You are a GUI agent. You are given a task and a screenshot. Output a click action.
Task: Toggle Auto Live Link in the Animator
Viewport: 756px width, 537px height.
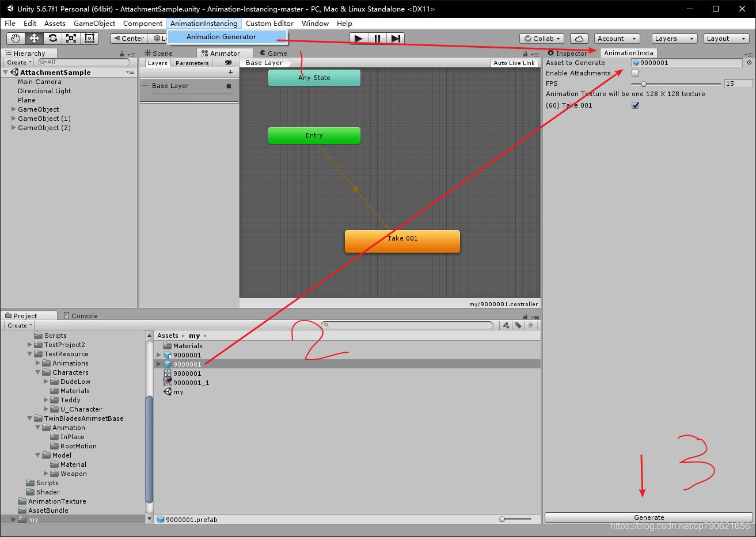point(514,63)
